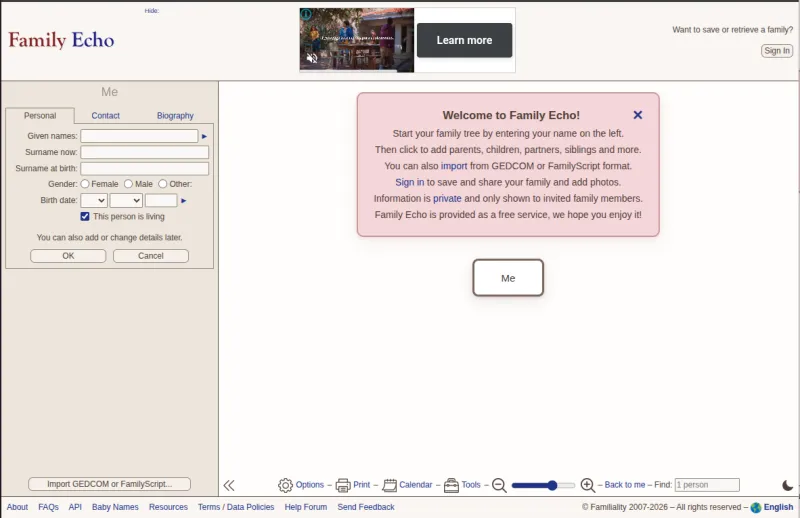Screen dimensions: 800x518
Task: Click the Send Feedback link
Action: point(366,507)
